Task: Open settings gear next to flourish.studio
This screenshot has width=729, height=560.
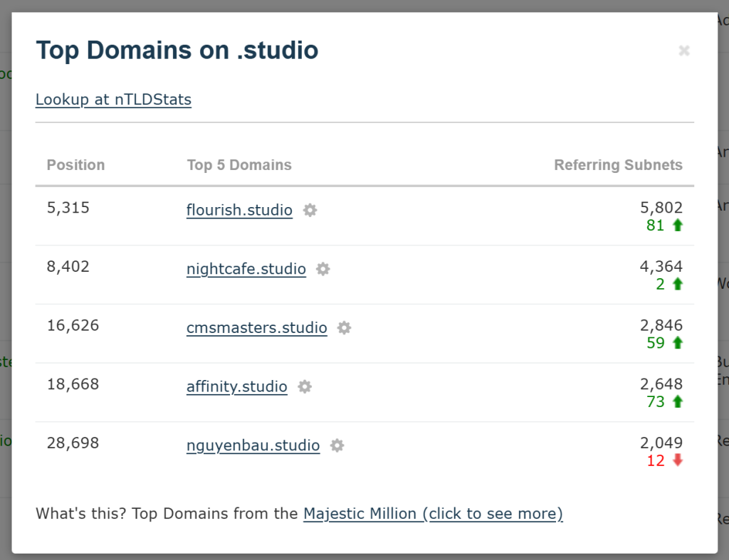Action: coord(309,210)
